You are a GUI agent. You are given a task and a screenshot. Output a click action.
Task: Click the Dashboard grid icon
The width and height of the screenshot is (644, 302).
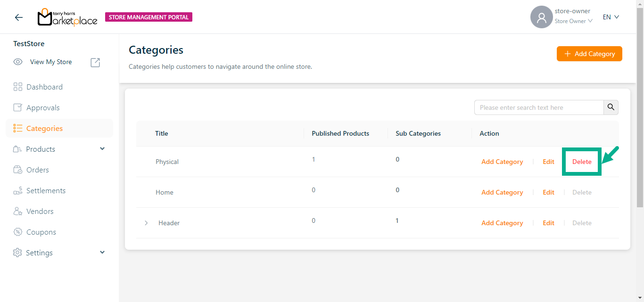pos(18,87)
